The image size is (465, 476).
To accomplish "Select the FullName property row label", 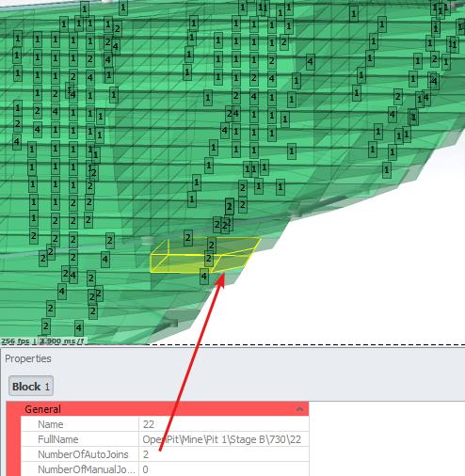I will click(x=58, y=439).
